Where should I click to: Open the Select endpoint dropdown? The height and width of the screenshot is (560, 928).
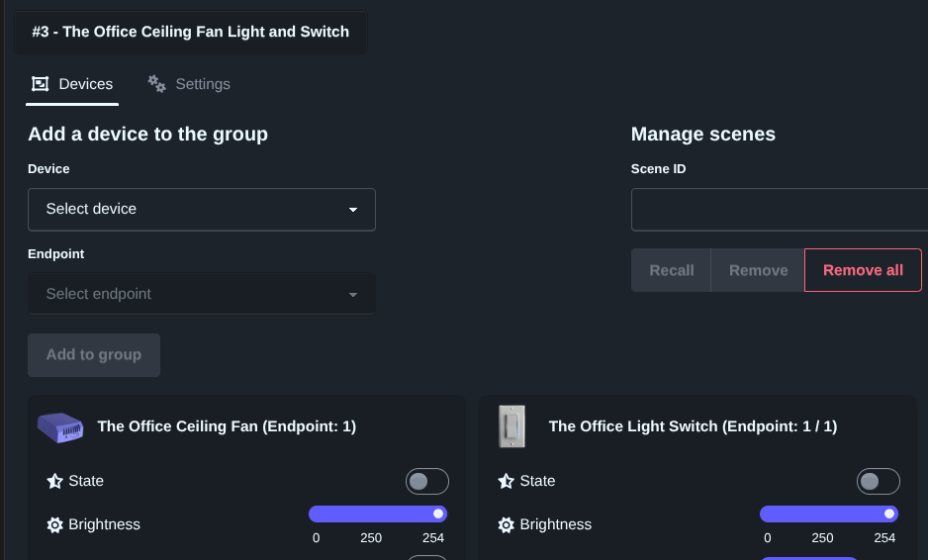pyautogui.click(x=201, y=294)
